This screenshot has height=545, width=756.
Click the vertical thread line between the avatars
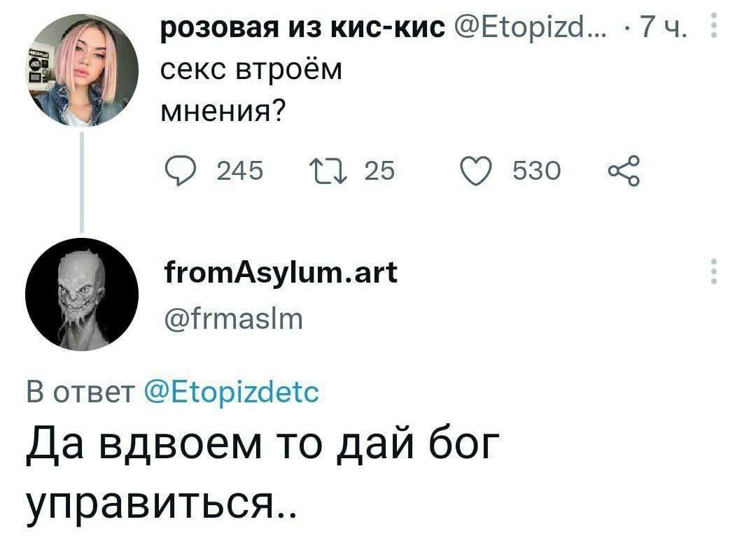81,183
